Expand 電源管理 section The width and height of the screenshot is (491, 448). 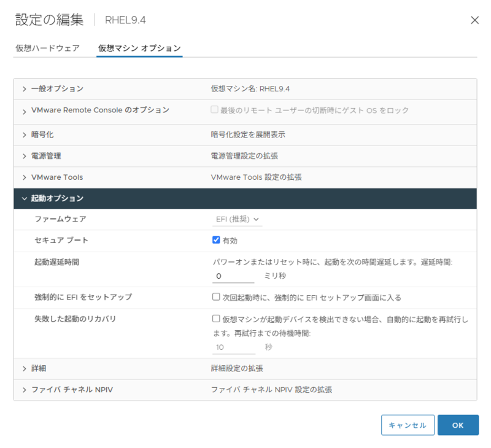[x=25, y=156]
